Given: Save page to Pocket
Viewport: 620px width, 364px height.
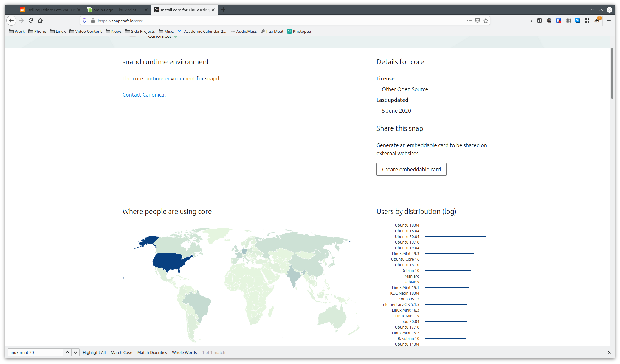Looking at the screenshot, I should click(478, 21).
